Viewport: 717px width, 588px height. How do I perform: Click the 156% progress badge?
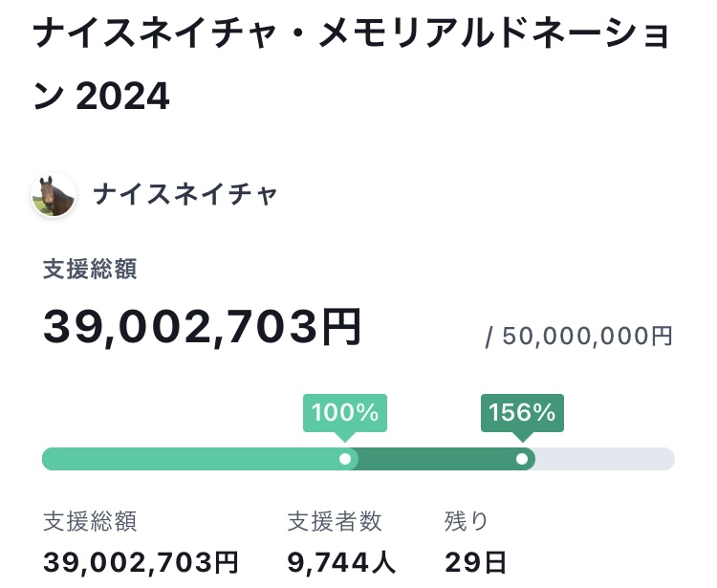522,413
